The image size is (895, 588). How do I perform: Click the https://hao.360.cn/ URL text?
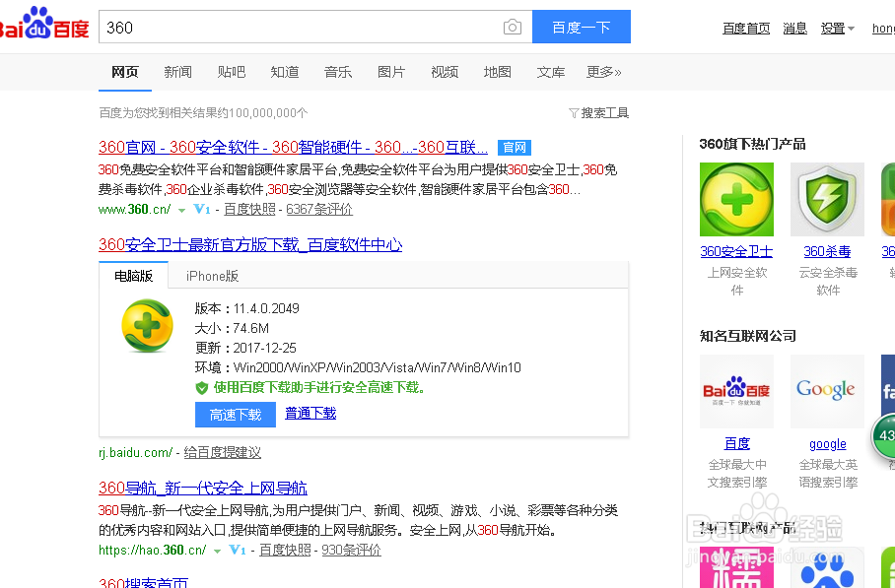point(153,550)
